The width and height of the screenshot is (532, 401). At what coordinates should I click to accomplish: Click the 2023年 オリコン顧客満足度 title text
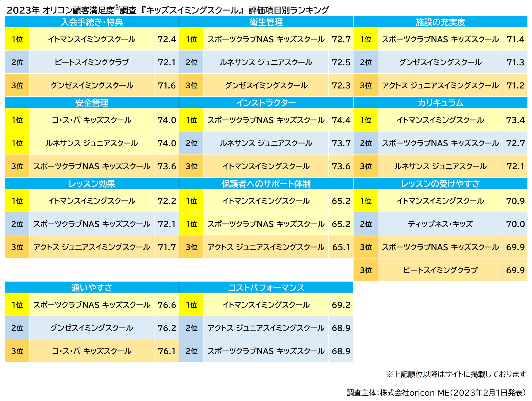click(168, 10)
